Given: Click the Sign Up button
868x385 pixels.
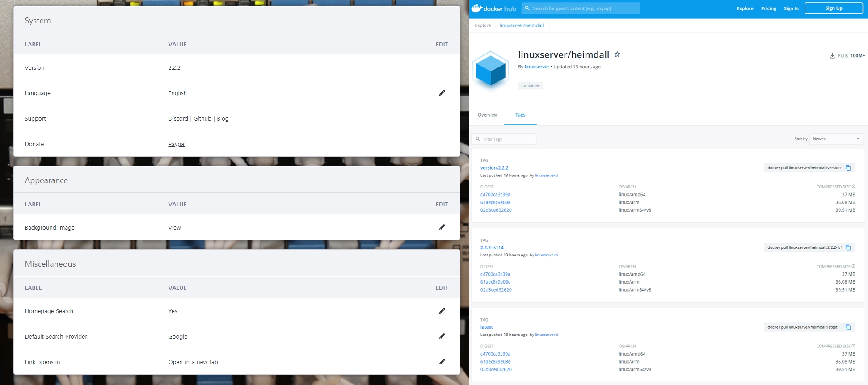Looking at the screenshot, I should coord(834,8).
